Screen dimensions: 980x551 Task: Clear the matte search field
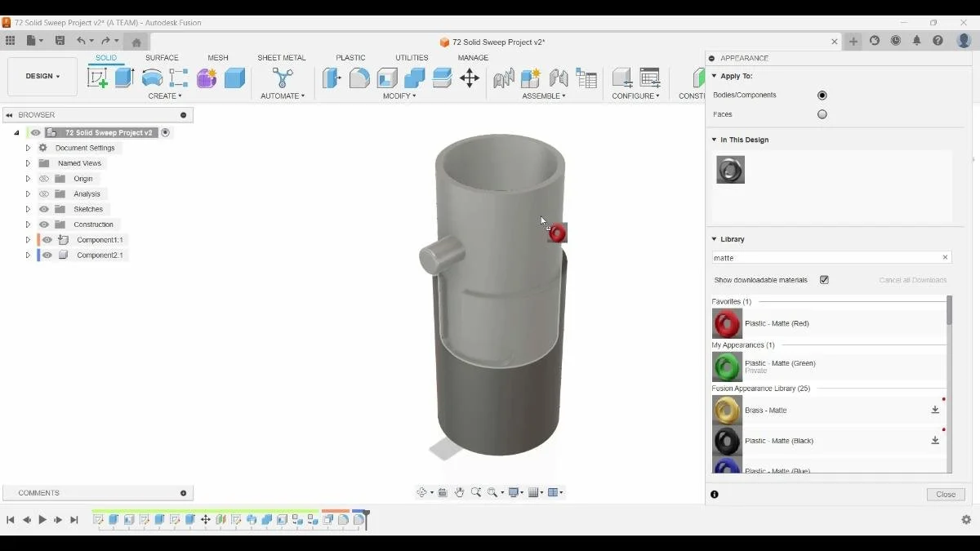click(945, 258)
